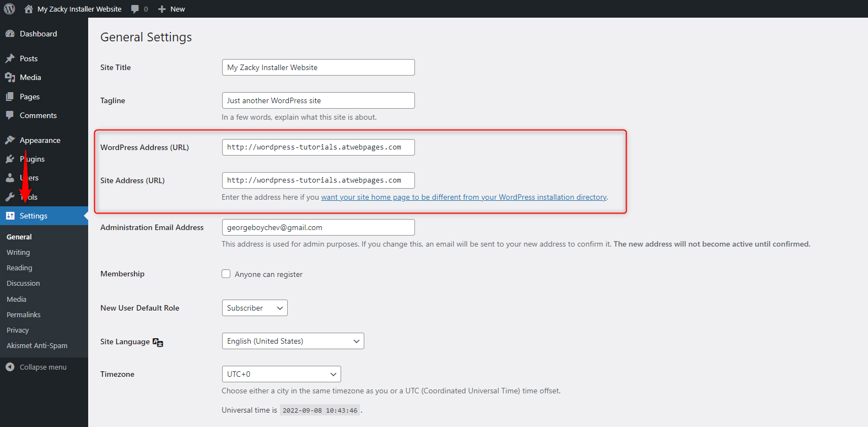Click the Site Title input field
Image resolution: width=868 pixels, height=427 pixels.
(x=318, y=67)
